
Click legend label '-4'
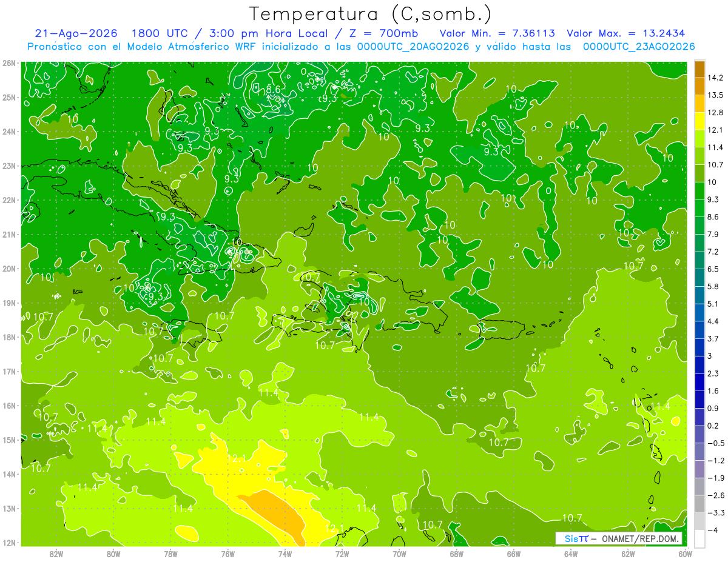712,530
